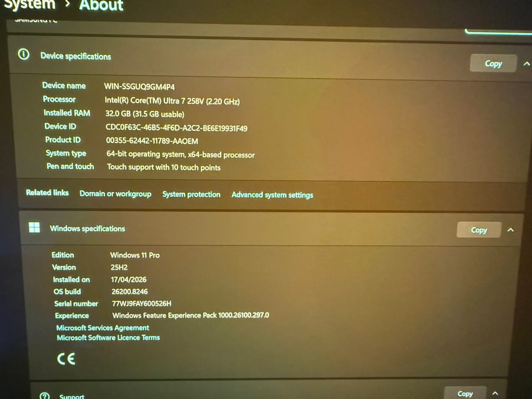Select the 32.0 GB installed RAM value
The height and width of the screenshot is (399, 532).
[x=145, y=114]
